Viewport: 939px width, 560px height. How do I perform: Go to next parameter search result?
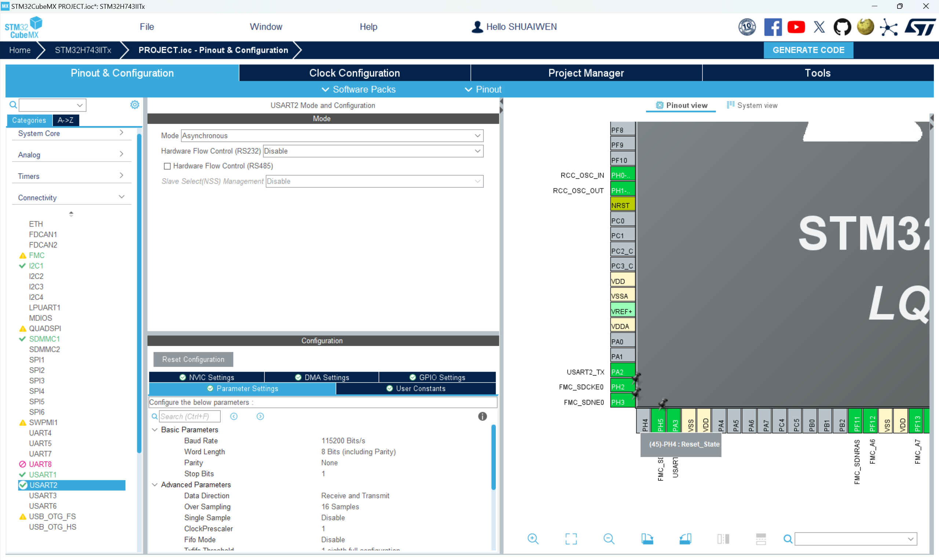[x=260, y=416]
